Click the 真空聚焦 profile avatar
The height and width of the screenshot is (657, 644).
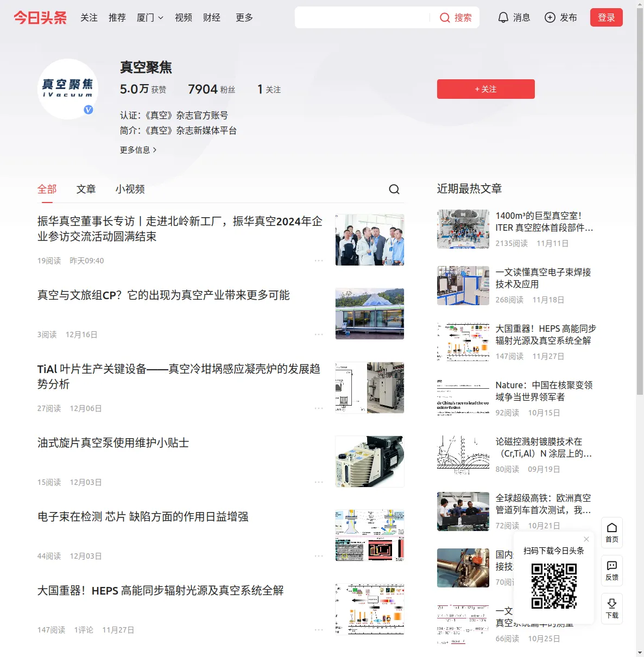(68, 89)
